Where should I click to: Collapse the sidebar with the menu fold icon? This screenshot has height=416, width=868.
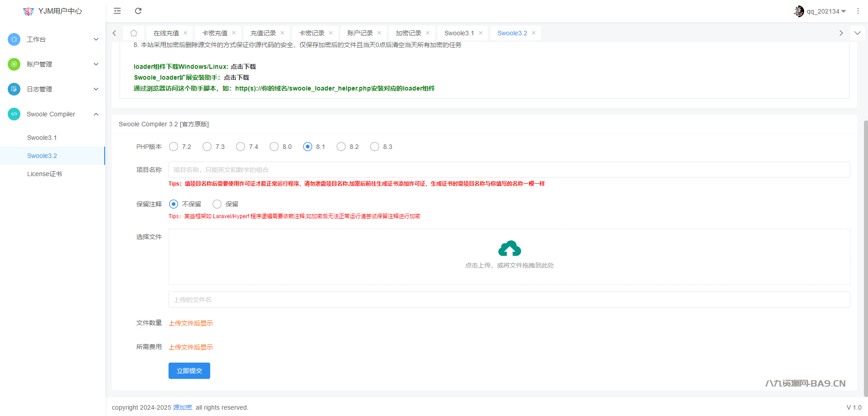pyautogui.click(x=117, y=11)
